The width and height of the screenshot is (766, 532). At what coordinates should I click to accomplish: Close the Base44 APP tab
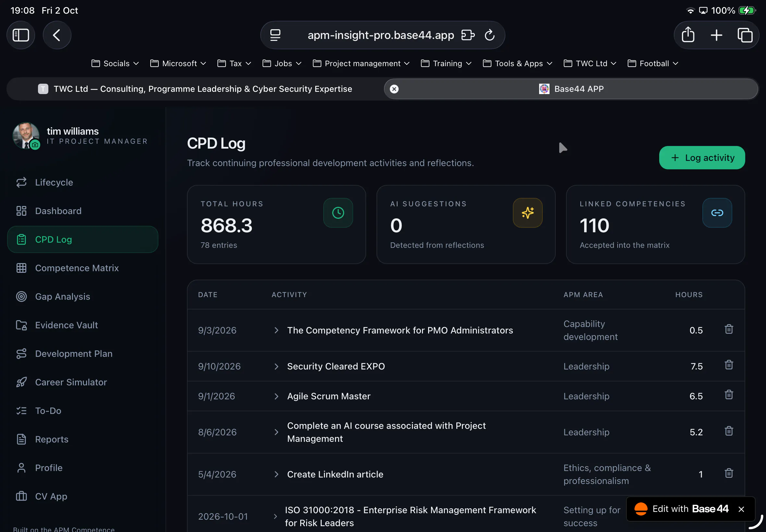pyautogui.click(x=394, y=89)
